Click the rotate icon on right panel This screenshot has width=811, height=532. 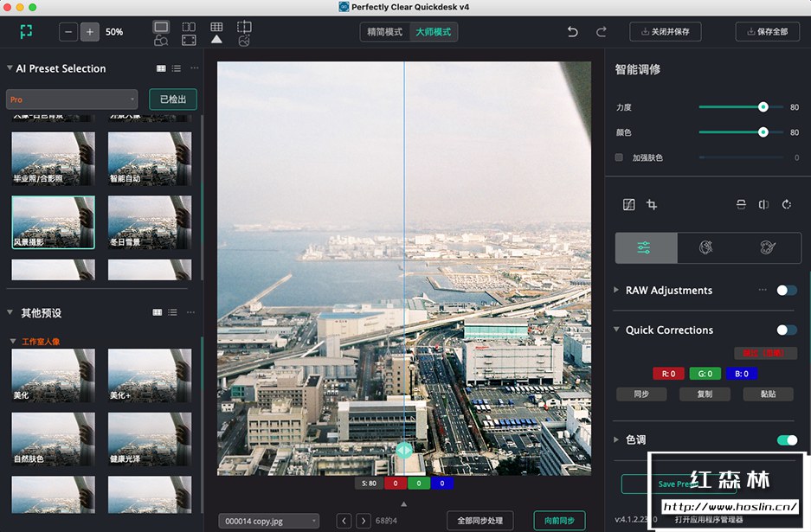coord(786,205)
